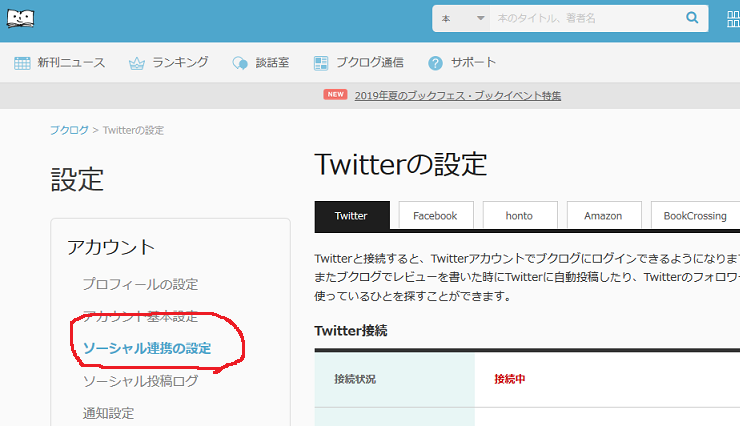Open the 本 search category dropdown
This screenshot has width=740, height=426.
tap(461, 18)
